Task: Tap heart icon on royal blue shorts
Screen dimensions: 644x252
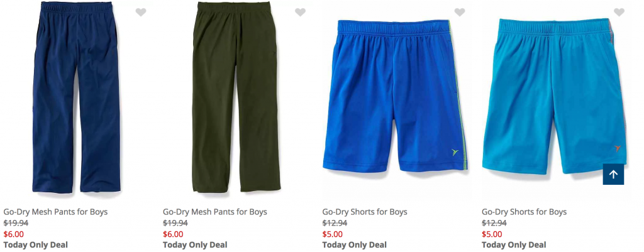Action: pos(460,13)
